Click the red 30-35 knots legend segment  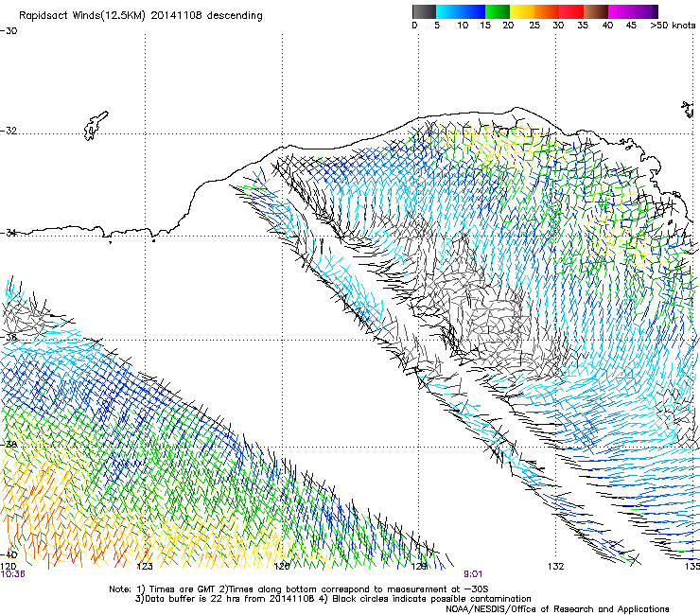[571, 11]
